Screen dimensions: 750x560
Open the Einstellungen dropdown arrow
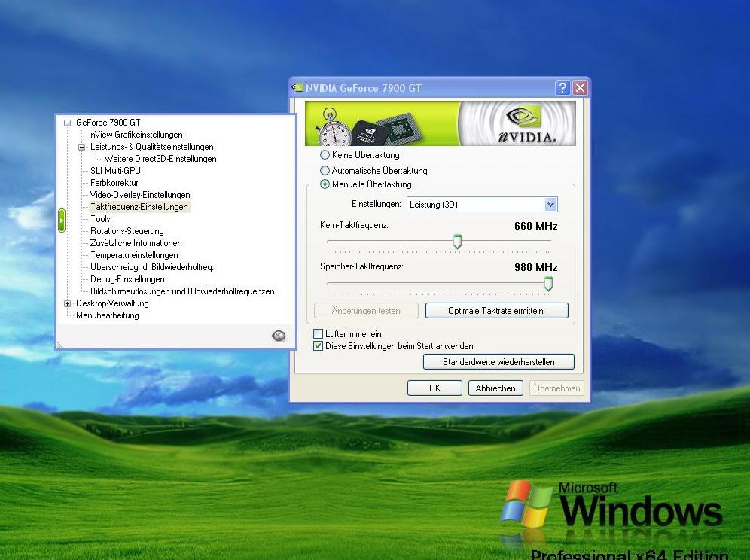click(550, 205)
